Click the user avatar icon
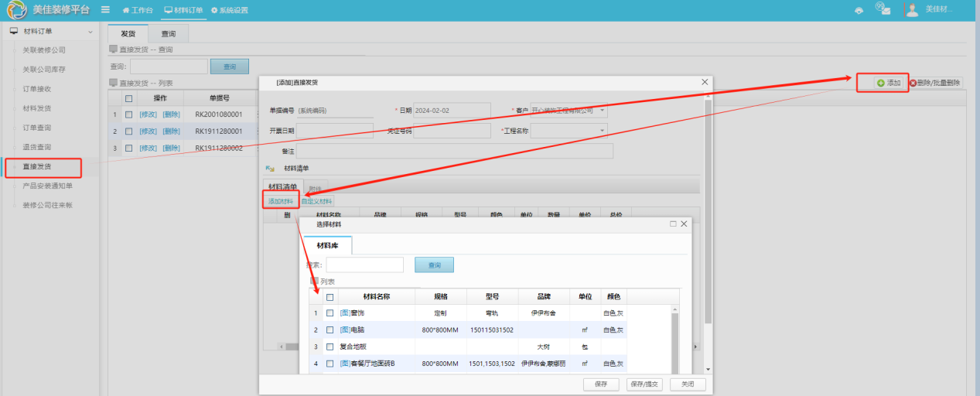This screenshot has height=396, width=980. [x=912, y=9]
